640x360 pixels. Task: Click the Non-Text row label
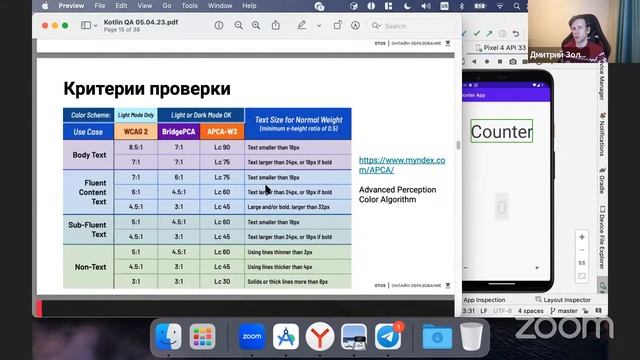click(x=90, y=267)
